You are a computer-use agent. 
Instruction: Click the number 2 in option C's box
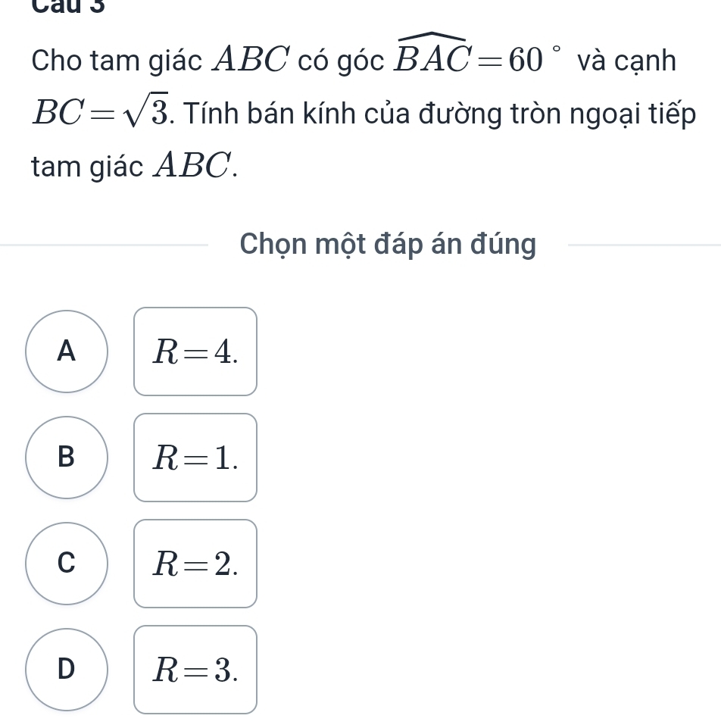[223, 564]
